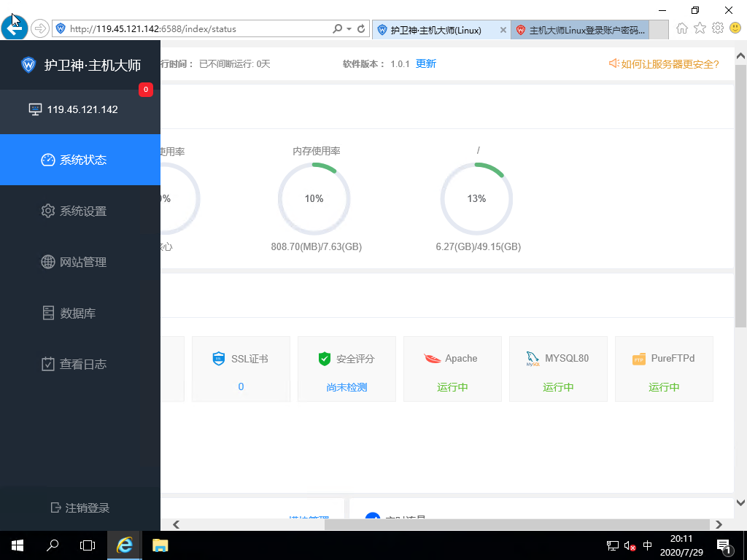This screenshot has height=560, width=747.
Task: Open 查看日志 in sidebar
Action: (x=80, y=365)
